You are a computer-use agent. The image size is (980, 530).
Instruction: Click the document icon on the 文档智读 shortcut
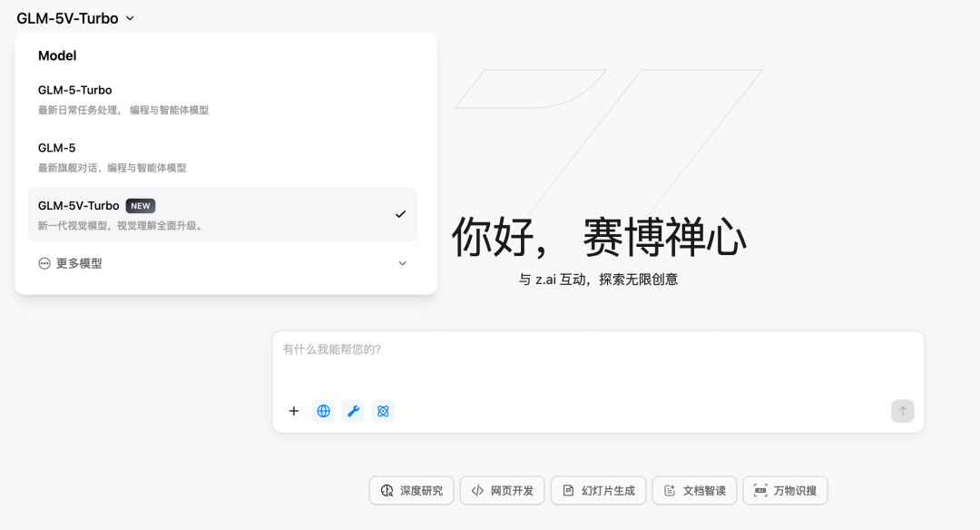[671, 490]
